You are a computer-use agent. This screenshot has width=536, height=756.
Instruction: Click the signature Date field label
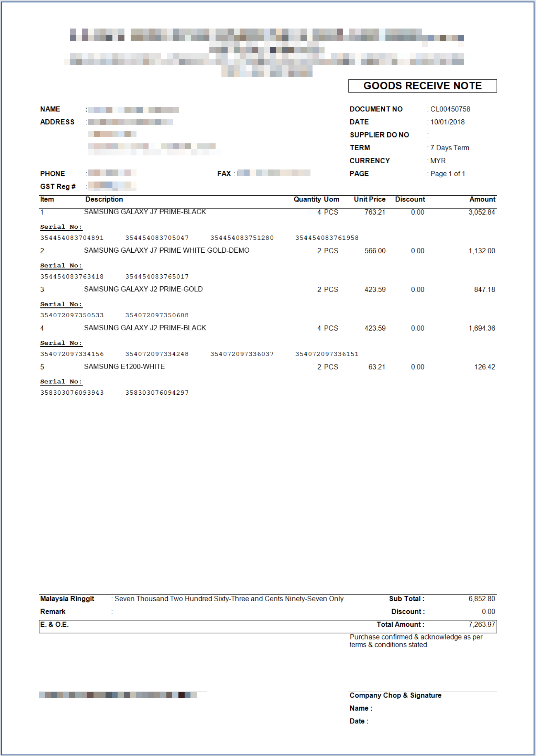[359, 721]
